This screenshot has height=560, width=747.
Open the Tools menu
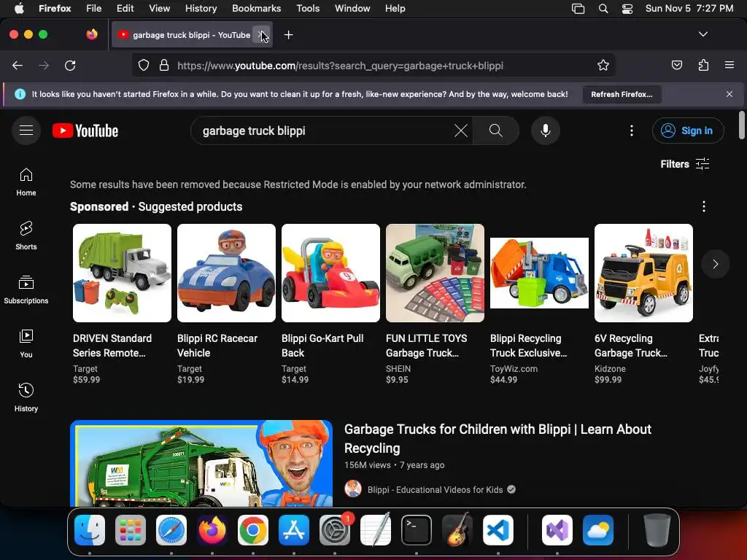pos(308,8)
